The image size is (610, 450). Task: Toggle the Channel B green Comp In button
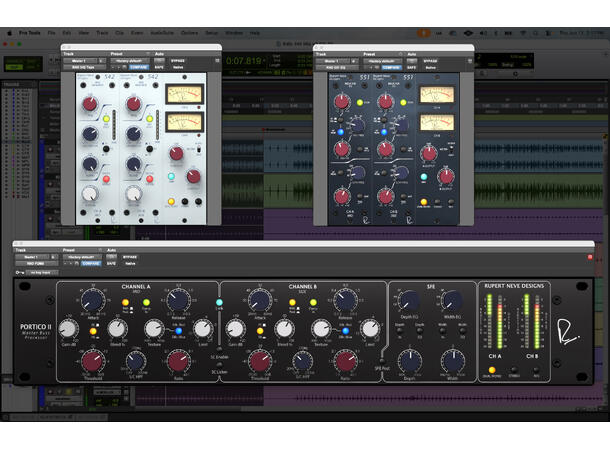tap(313, 302)
